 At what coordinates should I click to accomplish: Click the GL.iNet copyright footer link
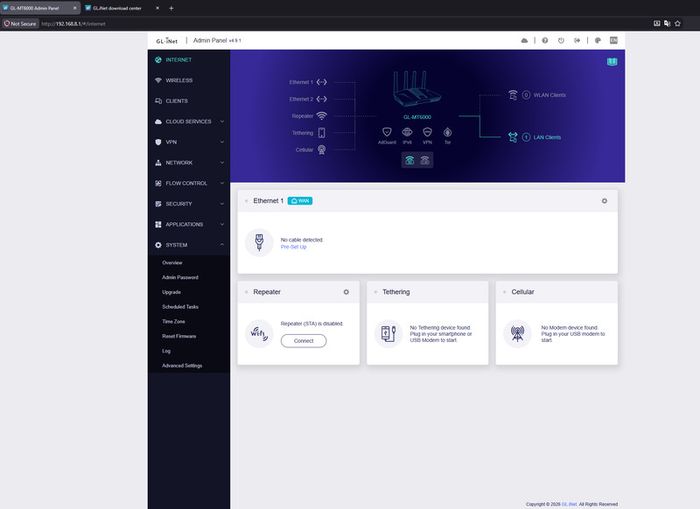tap(569, 504)
